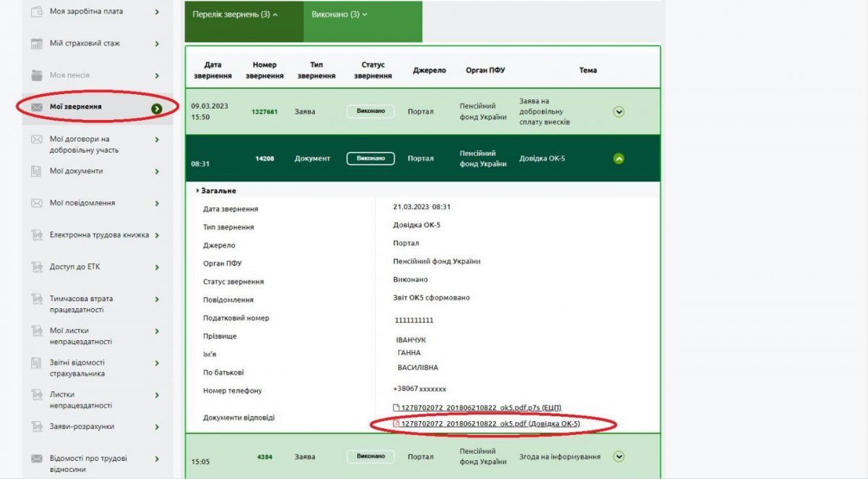The image size is (868, 479).
Task: Select the Мої документи document icon
Action: point(38,171)
